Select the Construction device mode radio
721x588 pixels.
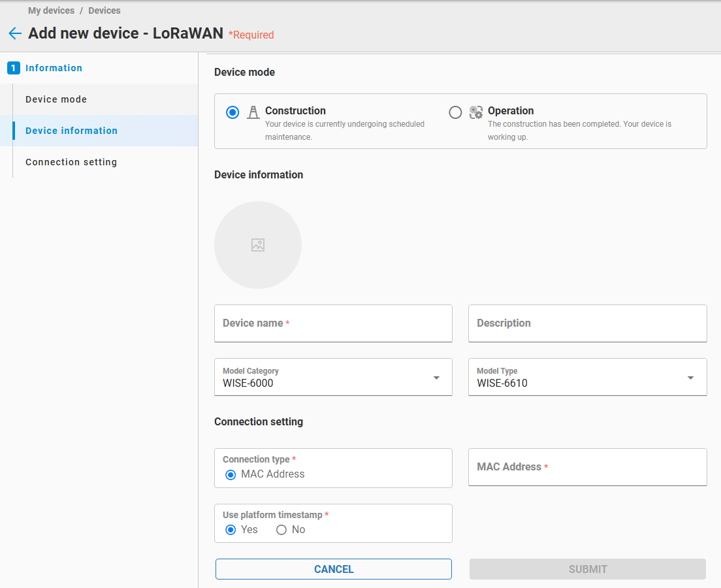(232, 112)
